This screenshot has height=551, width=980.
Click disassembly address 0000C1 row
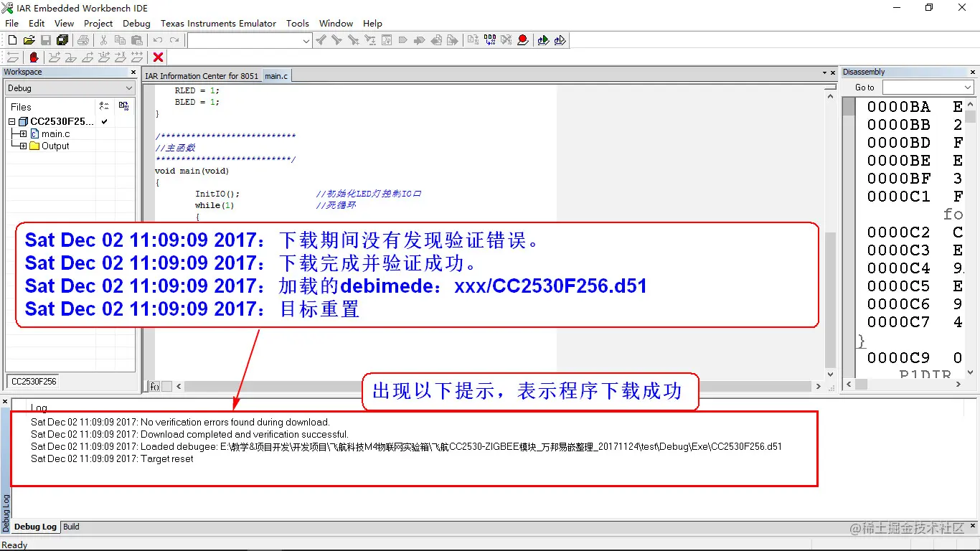pyautogui.click(x=915, y=197)
